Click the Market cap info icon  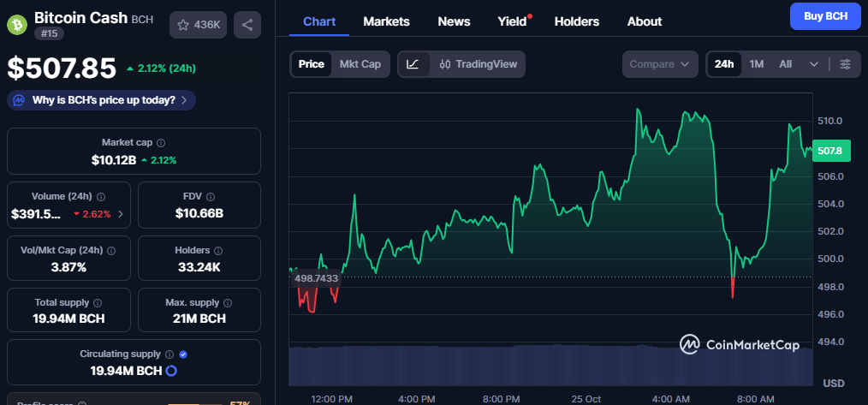pos(161,143)
